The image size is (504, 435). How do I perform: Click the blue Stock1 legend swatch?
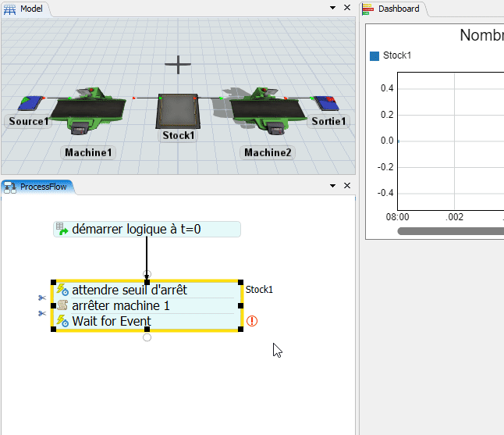pos(374,55)
